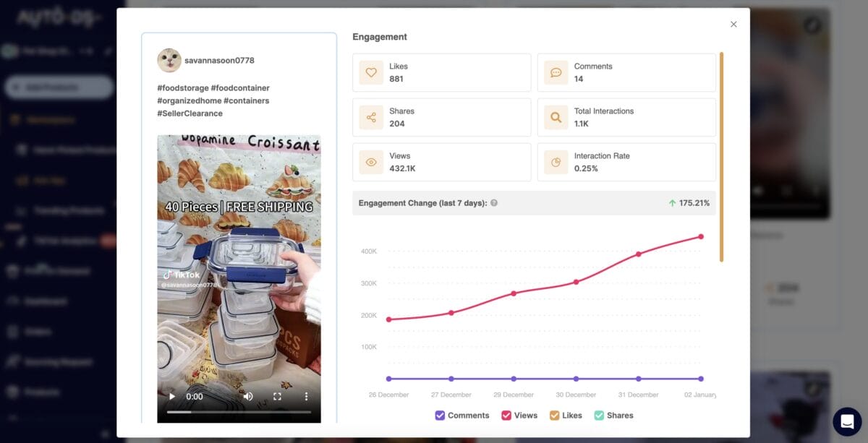Click the Add Products button
The height and width of the screenshot is (443, 868).
click(x=56, y=87)
